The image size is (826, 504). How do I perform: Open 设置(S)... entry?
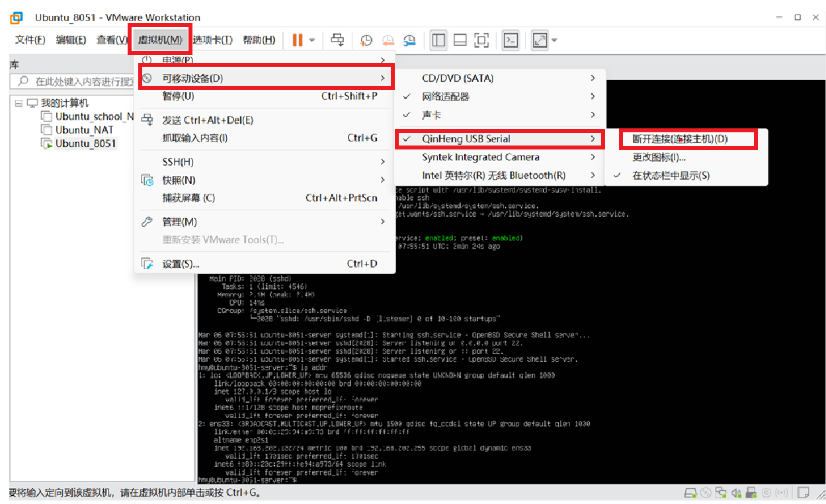click(x=265, y=264)
